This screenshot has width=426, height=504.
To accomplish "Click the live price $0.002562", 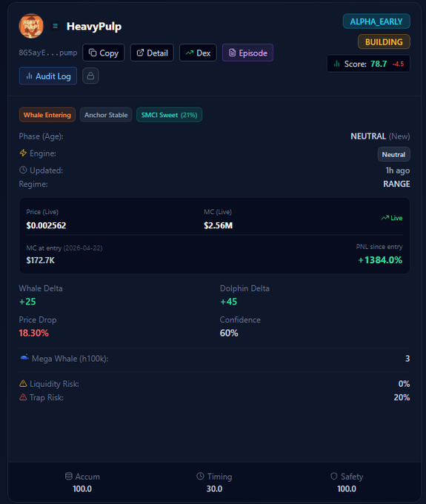I will click(46, 225).
